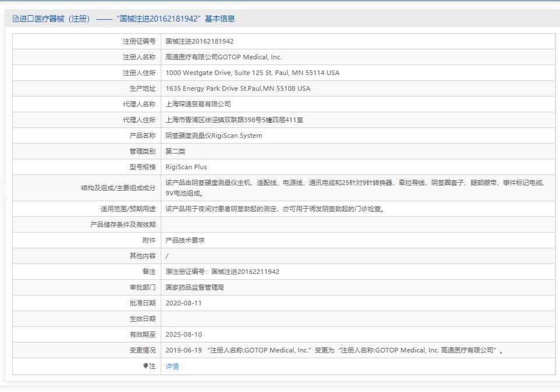The height and width of the screenshot is (392, 560).
Task: Click registrant name 高通医疗有限公司GOTOP Medical, Inc.
Action: [224, 57]
